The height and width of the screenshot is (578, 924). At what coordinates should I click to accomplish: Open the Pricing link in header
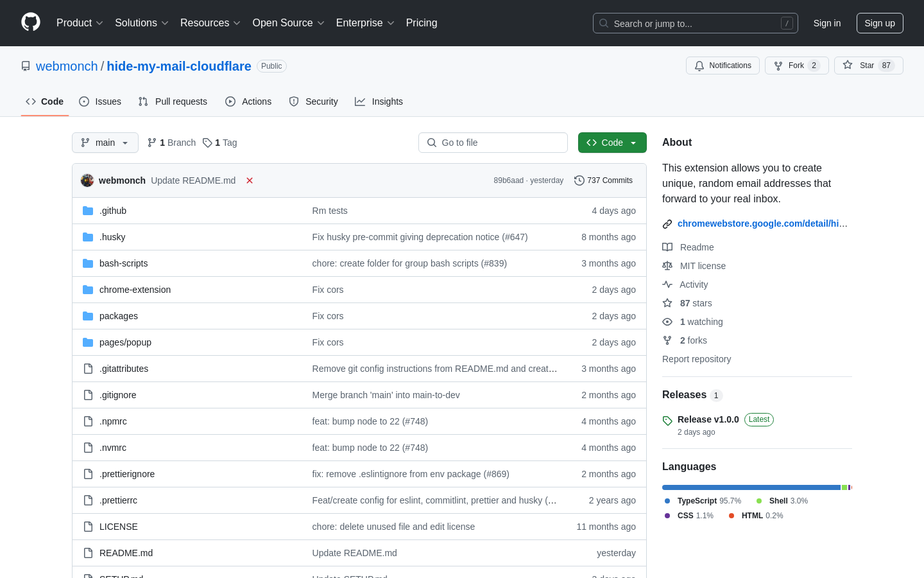(422, 22)
